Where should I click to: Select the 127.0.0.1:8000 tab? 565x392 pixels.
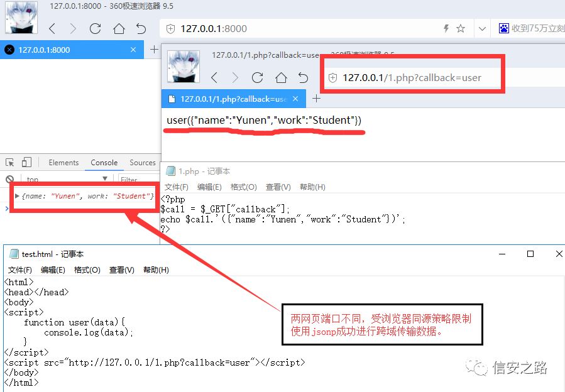click(x=72, y=50)
